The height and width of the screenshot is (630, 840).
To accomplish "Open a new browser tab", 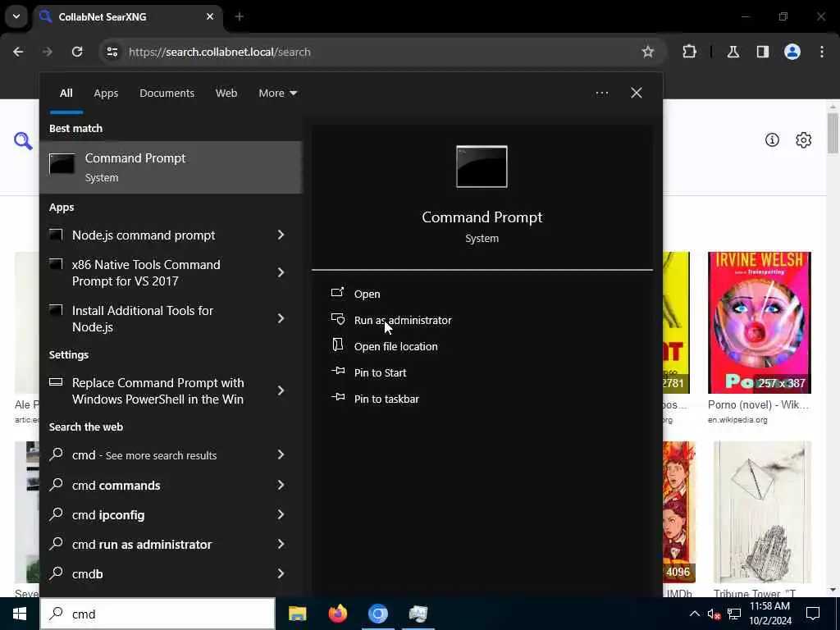I will coord(240,16).
